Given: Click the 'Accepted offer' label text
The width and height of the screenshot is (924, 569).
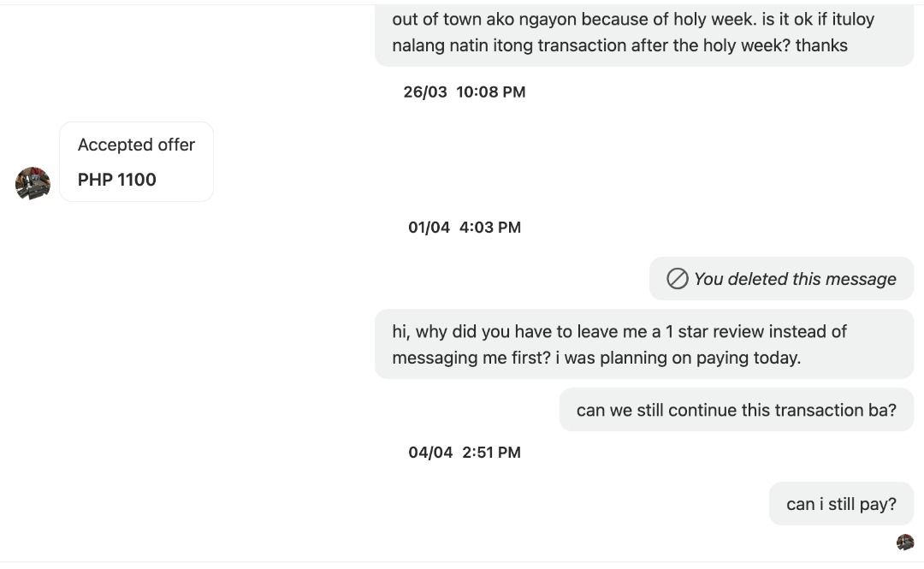Looking at the screenshot, I should point(136,145).
